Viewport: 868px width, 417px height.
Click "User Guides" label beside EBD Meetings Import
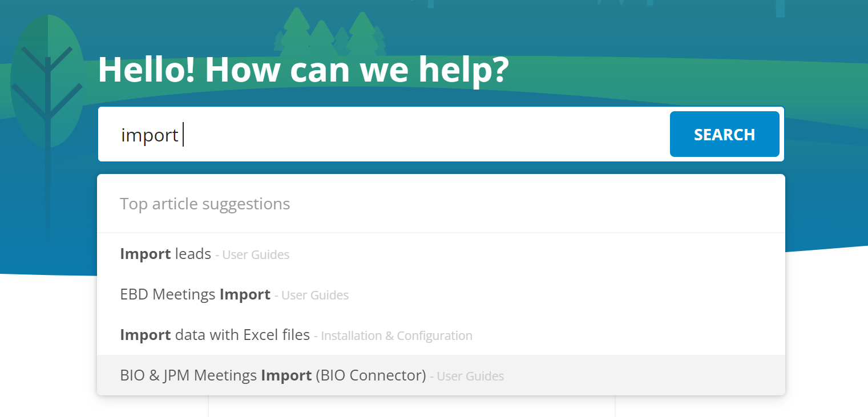pos(315,295)
